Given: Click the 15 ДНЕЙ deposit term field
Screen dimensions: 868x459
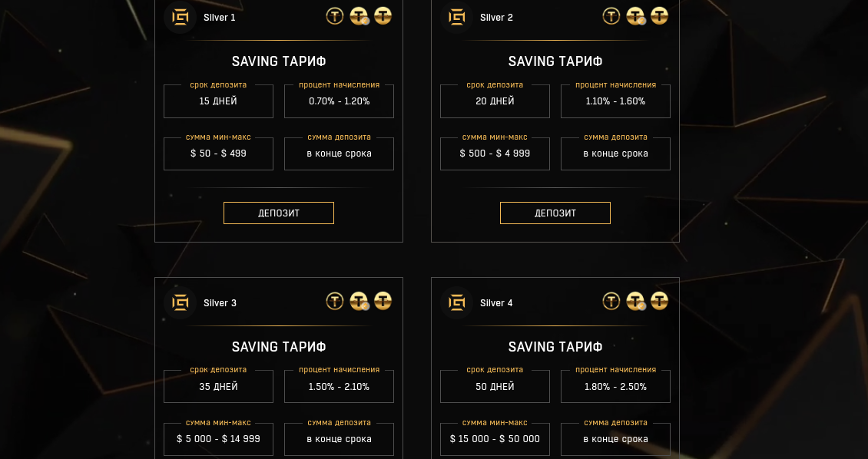Looking at the screenshot, I should [218, 101].
